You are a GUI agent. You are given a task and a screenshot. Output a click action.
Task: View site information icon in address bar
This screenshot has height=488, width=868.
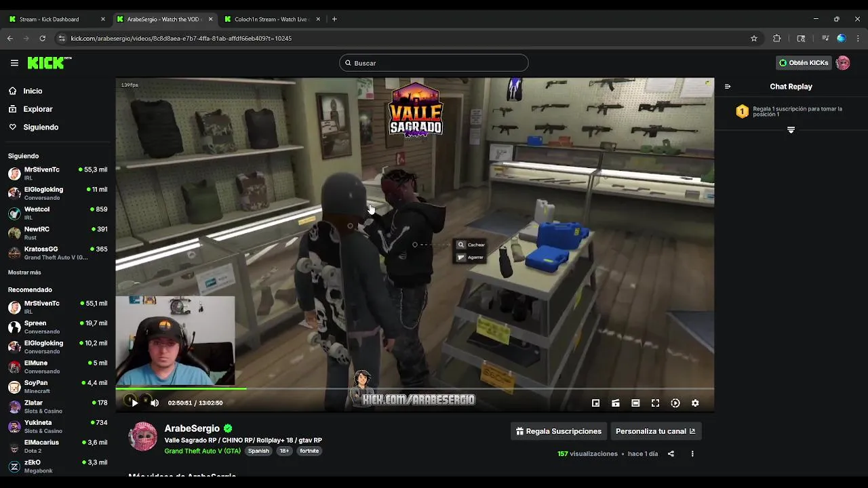pos(62,39)
